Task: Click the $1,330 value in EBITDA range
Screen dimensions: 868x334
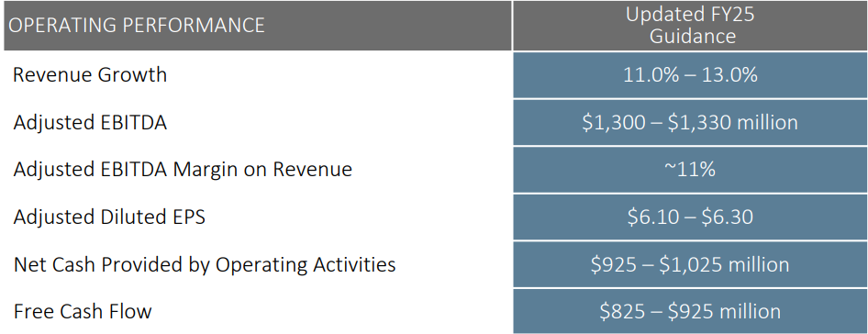Action: point(700,123)
